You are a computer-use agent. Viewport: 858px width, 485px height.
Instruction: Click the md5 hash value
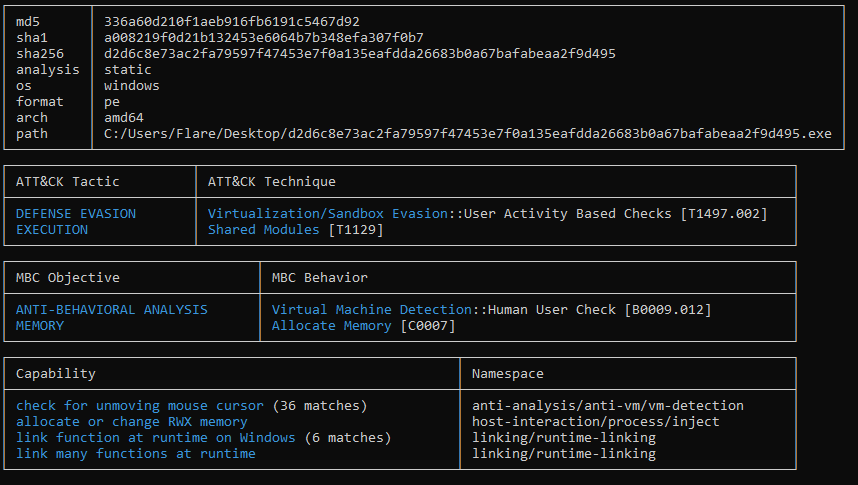(231, 21)
